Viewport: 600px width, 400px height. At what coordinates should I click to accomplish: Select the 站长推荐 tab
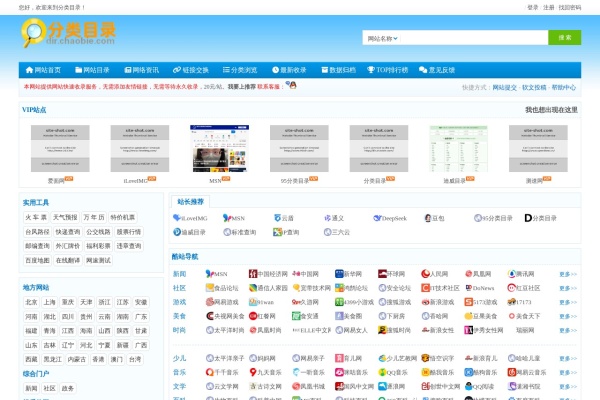pyautogui.click(x=190, y=202)
